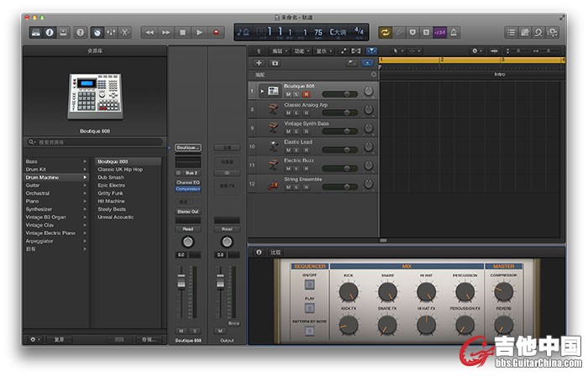Click the Stereo Out output slot
This screenshot has width=588, height=376.
tap(188, 211)
